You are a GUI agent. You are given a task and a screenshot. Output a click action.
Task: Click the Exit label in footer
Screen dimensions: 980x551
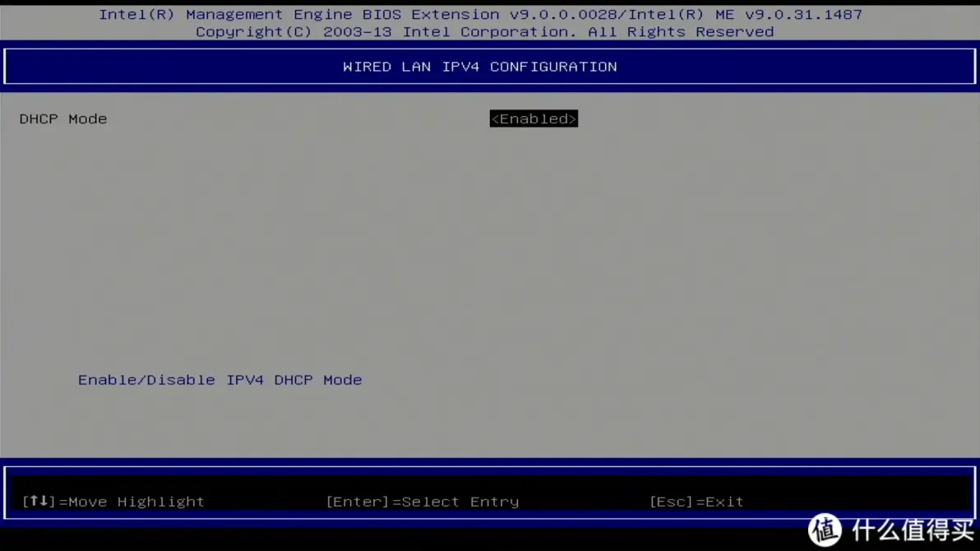[723, 502]
